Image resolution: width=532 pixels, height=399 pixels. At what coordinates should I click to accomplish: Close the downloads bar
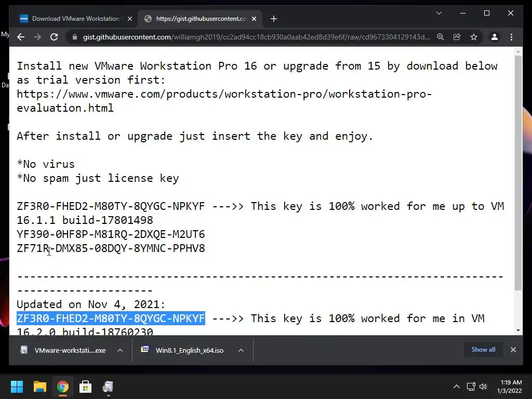(513, 350)
